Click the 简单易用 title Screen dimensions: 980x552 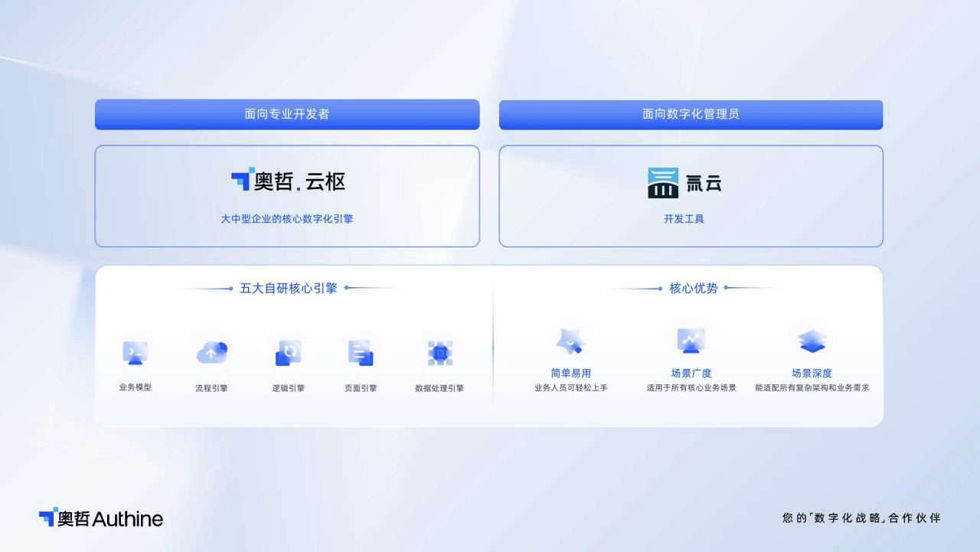pos(571,374)
